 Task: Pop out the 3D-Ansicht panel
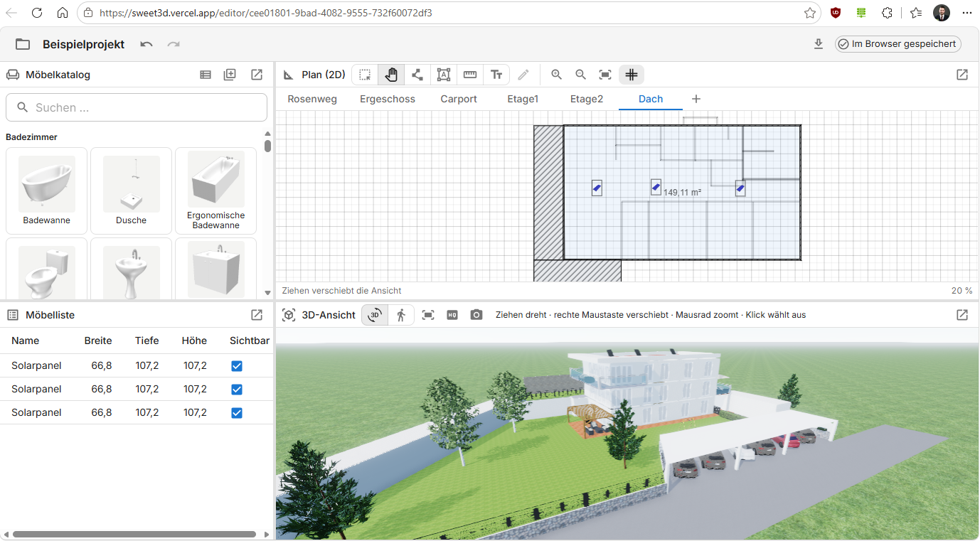click(962, 315)
